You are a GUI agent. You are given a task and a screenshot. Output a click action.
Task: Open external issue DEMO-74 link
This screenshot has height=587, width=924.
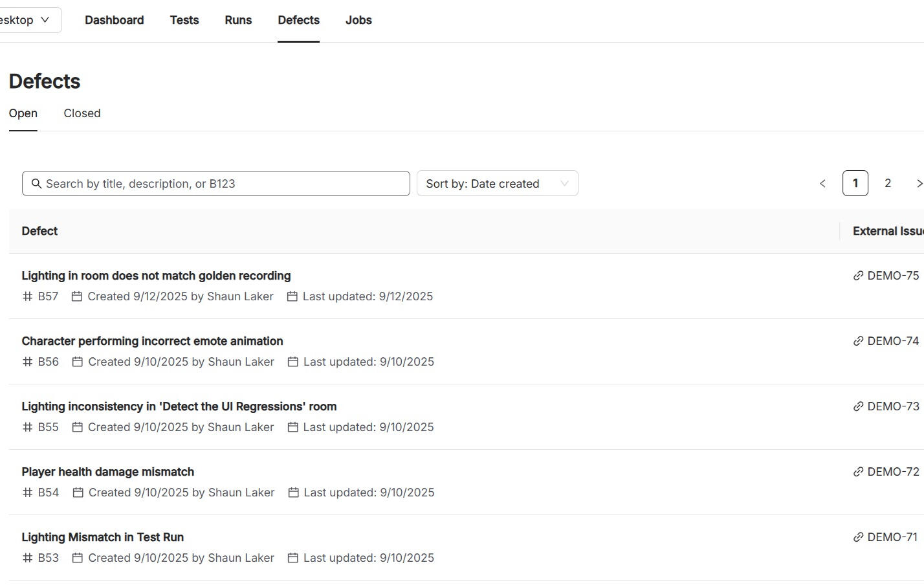pyautogui.click(x=892, y=341)
